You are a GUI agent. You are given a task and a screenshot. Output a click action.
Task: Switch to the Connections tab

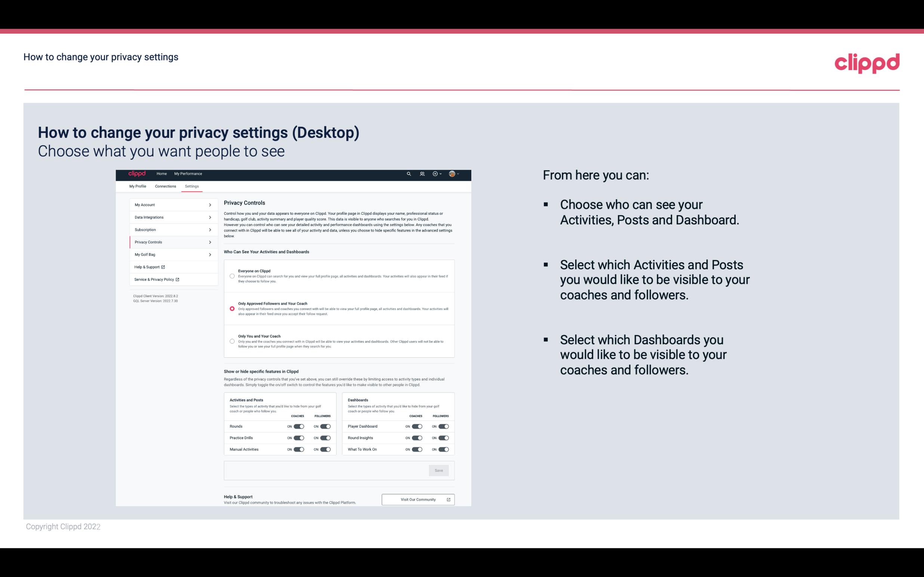166,186
